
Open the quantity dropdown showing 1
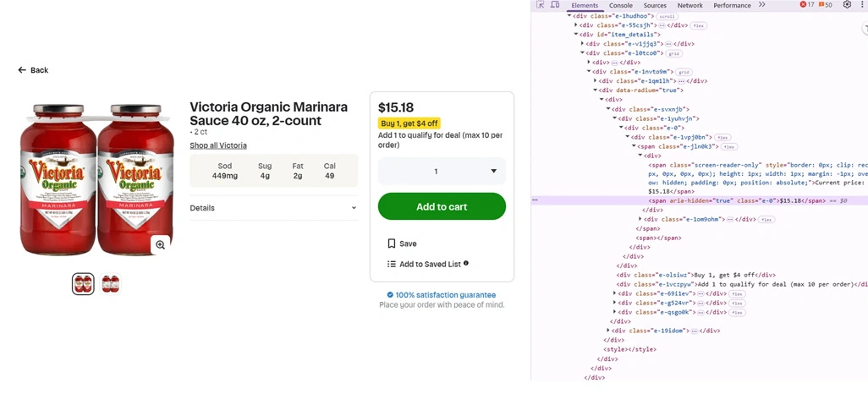point(442,171)
